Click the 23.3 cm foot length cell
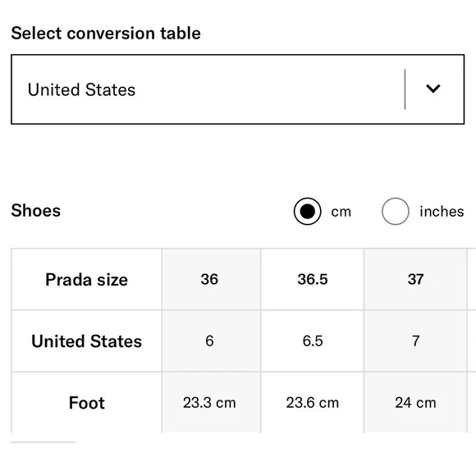The image size is (476, 476). 211,402
